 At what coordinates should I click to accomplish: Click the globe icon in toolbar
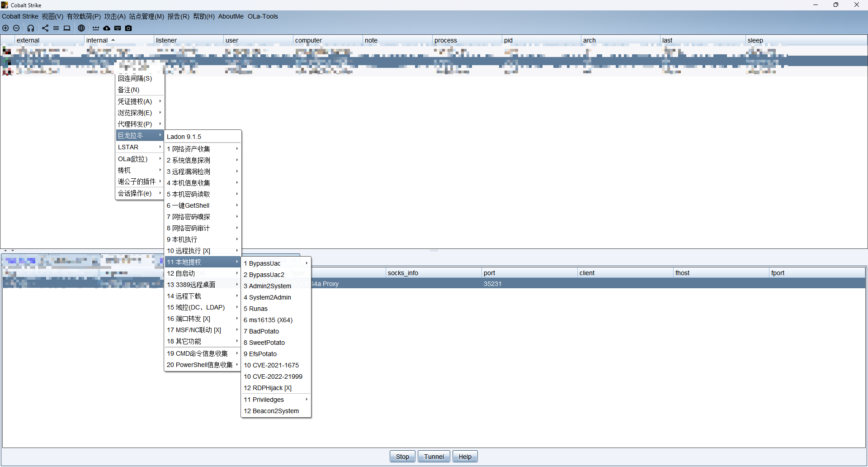[x=81, y=28]
